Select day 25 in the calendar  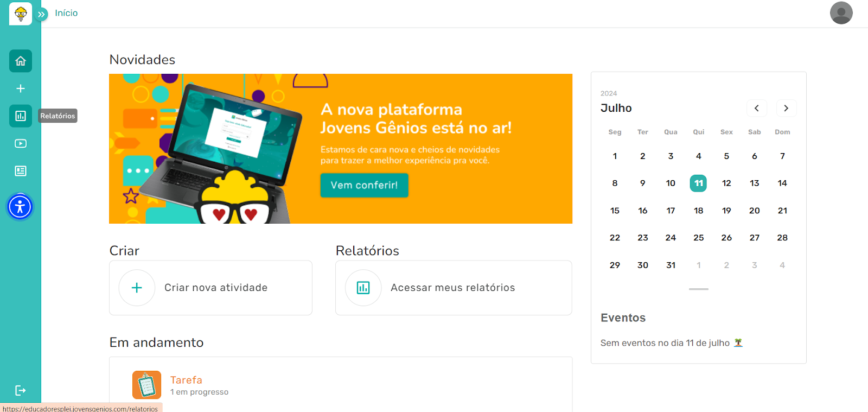(x=698, y=238)
